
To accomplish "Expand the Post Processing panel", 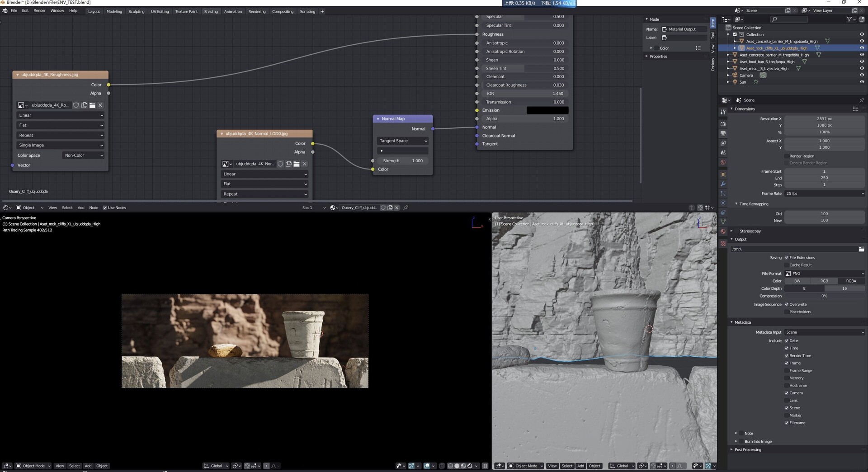I will pos(732,450).
